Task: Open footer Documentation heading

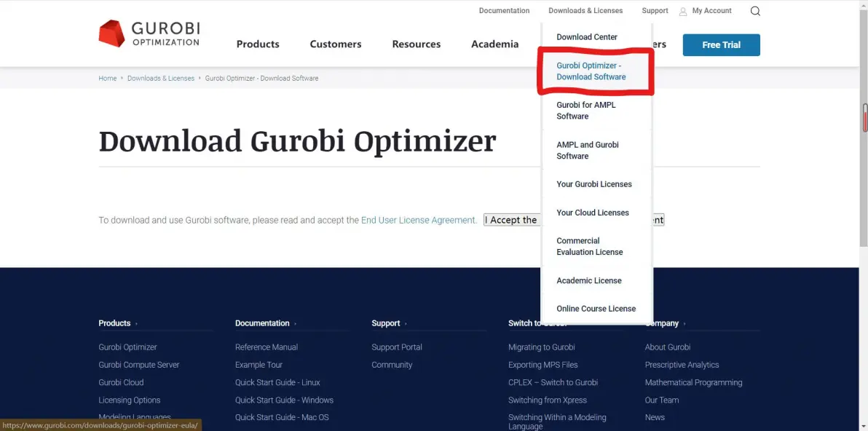Action: point(262,323)
